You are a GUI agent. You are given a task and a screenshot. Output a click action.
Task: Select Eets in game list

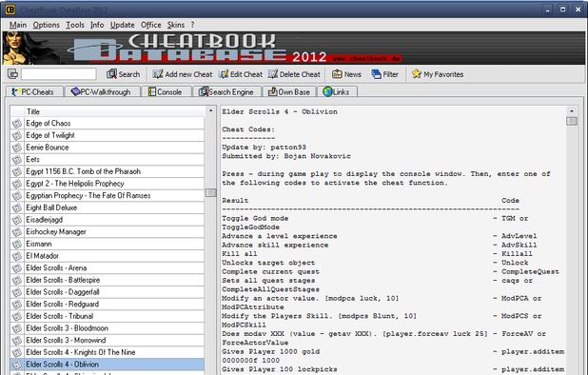[x=108, y=159]
